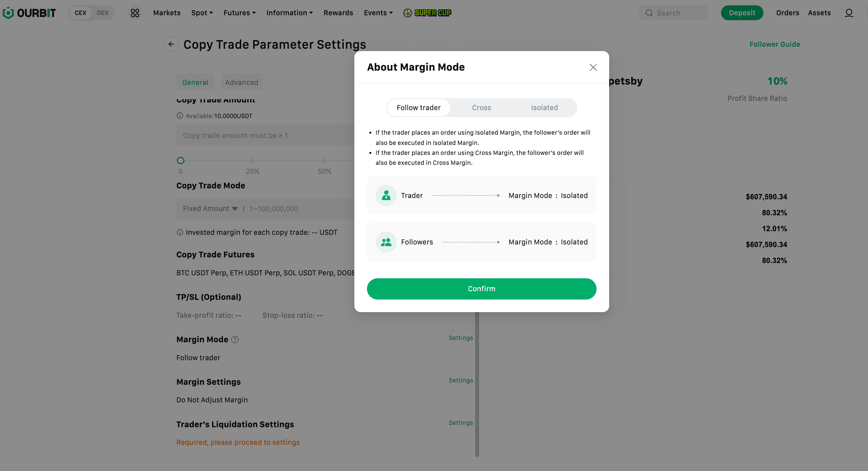Open the apps grid icon
This screenshot has width=868, height=471.
(x=135, y=13)
